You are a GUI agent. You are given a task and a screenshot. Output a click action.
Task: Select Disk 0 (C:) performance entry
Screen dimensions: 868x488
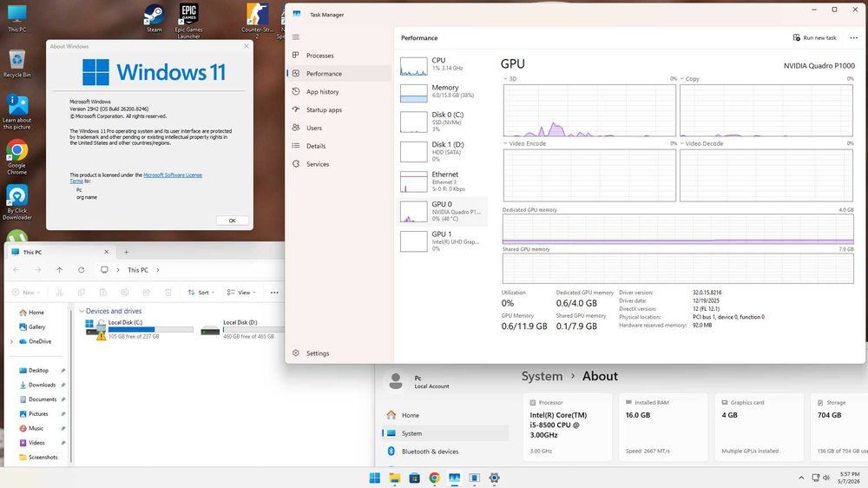pos(443,122)
